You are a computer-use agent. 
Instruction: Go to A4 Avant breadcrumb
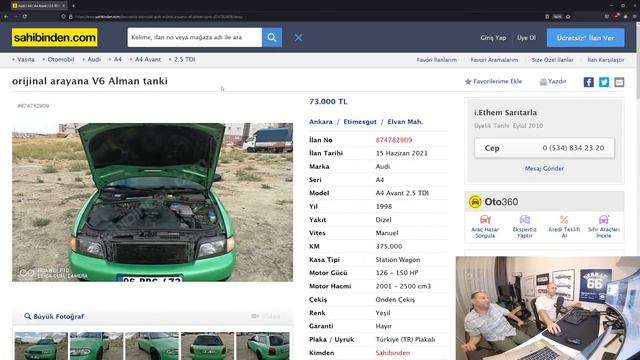[148, 59]
